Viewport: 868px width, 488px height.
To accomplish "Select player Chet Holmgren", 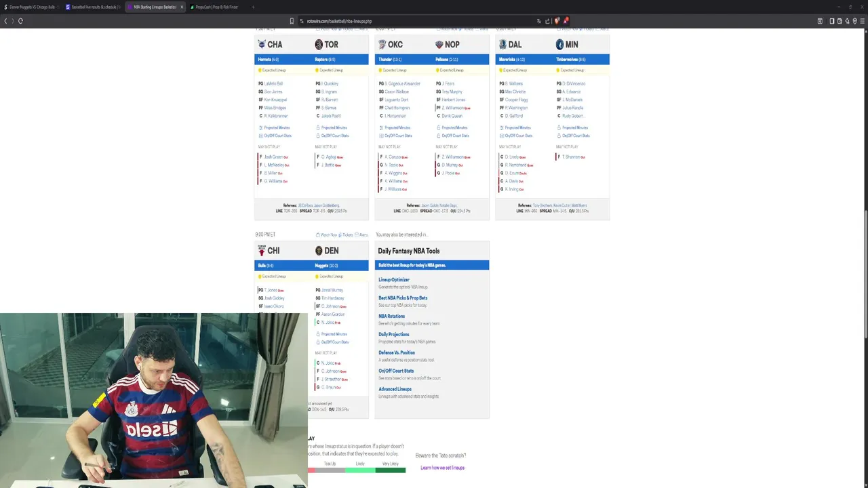I will tap(397, 108).
